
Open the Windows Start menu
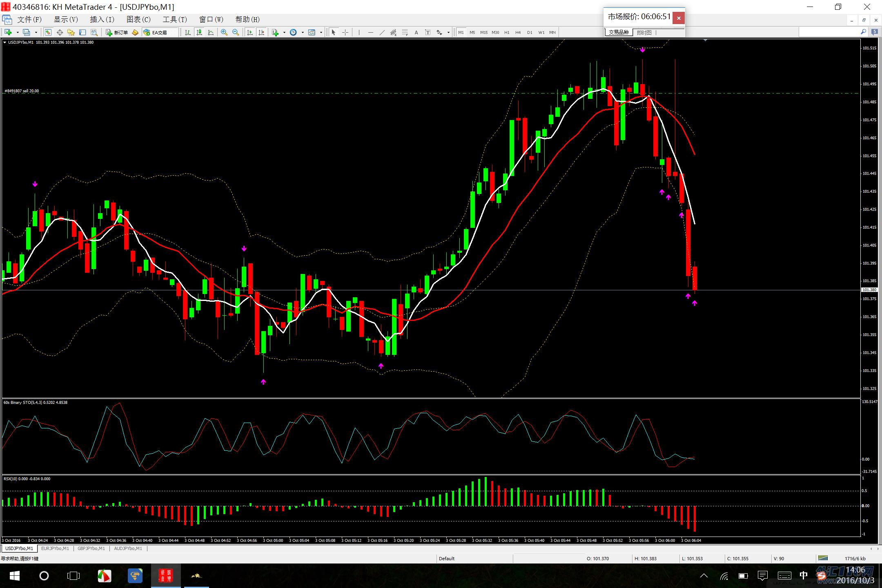coord(15,576)
